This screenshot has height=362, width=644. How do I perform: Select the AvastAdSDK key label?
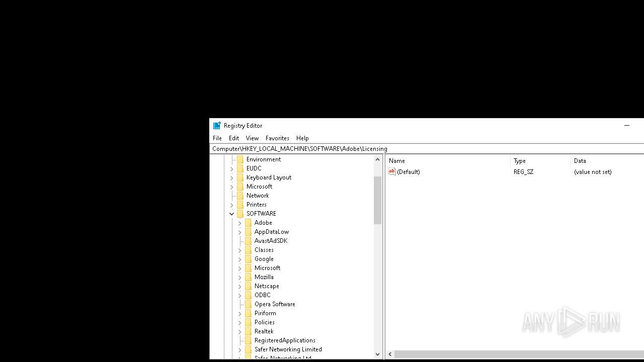tap(271, 241)
